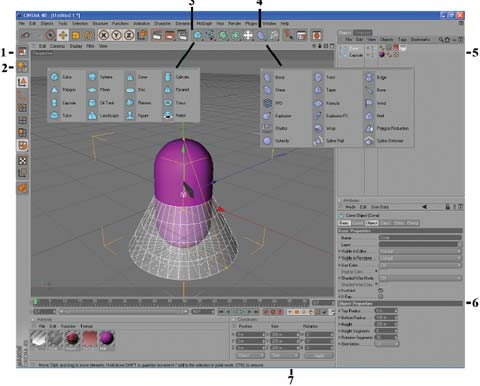Image resolution: width=480 pixels, height=386 pixels.
Task: Toggle Cone visibility dots in Object Manager
Action: 373,48
